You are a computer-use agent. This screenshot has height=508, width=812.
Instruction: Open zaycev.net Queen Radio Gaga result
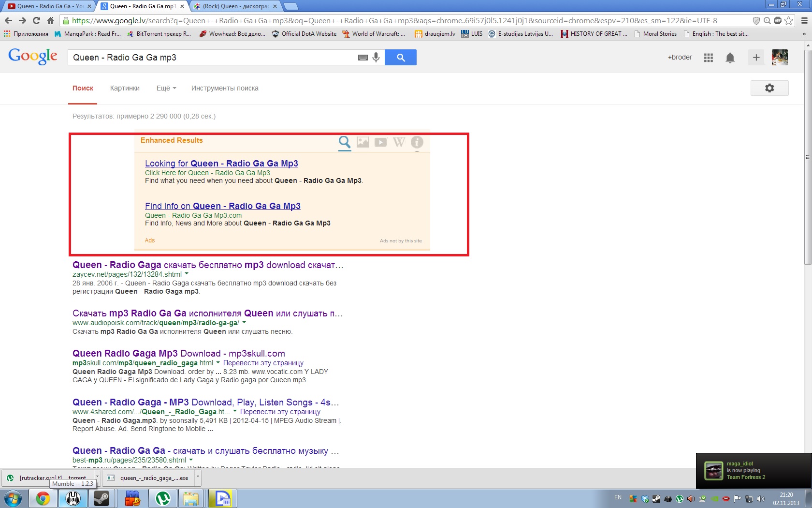208,265
